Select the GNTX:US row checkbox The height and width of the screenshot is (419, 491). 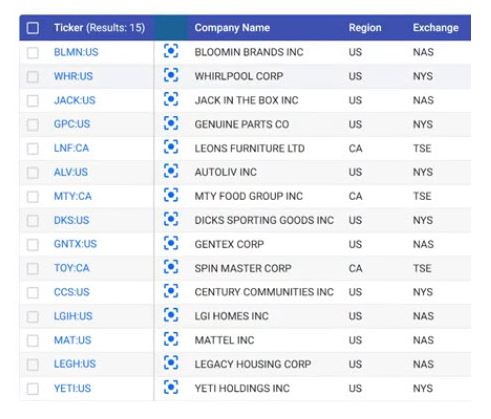[33, 245]
